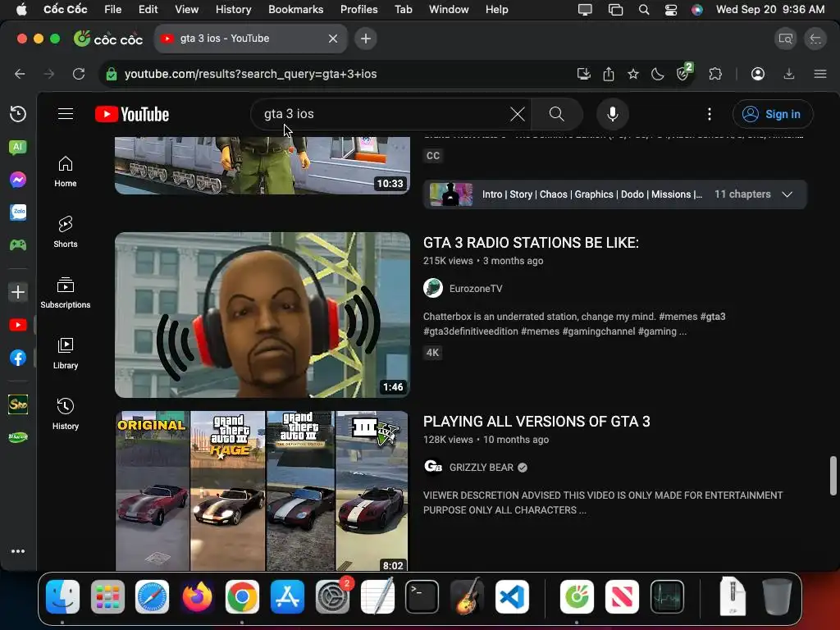
Task: Bookmark this page with star icon
Action: (633, 74)
